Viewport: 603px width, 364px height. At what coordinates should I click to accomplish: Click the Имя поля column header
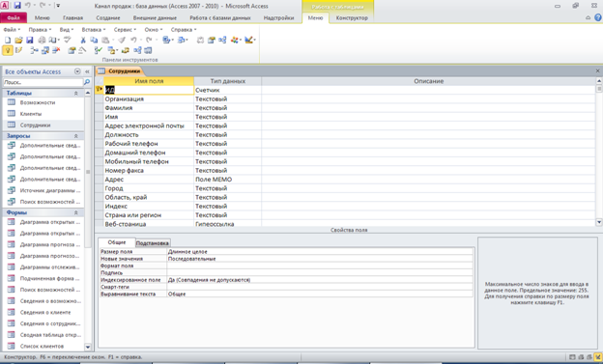[x=149, y=81]
